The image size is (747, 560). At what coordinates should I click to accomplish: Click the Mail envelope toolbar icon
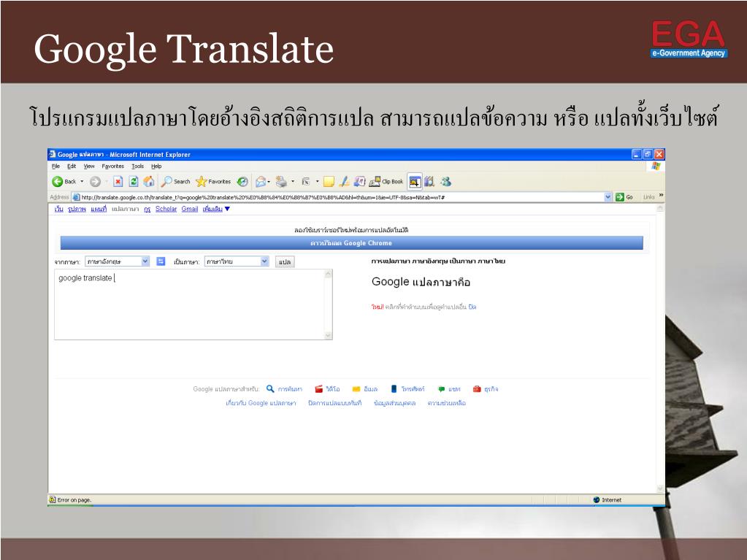click(x=260, y=181)
